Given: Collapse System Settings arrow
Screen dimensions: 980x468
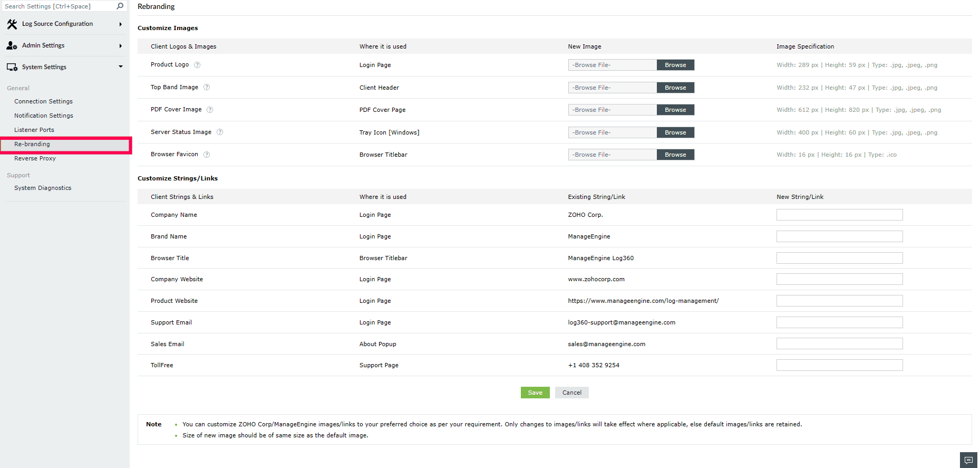Looking at the screenshot, I should tap(121, 67).
